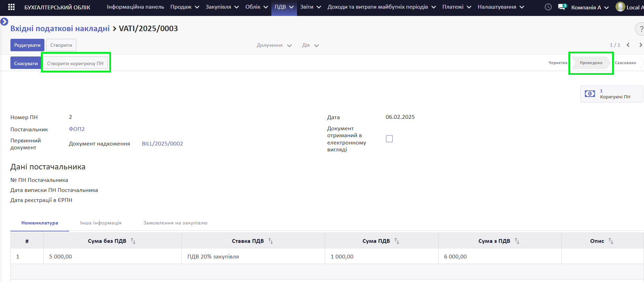
Task: Sort by Сума ПДВ column arrows
Action: tap(397, 241)
